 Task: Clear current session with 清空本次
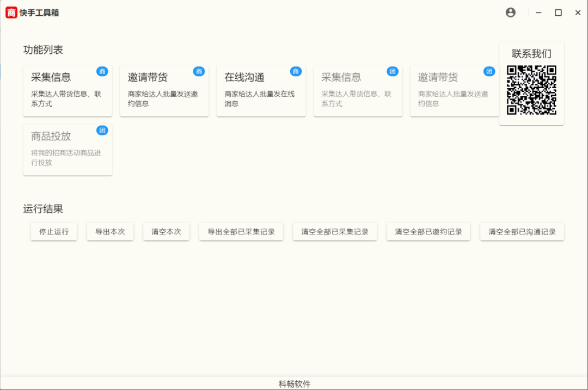[x=166, y=231]
